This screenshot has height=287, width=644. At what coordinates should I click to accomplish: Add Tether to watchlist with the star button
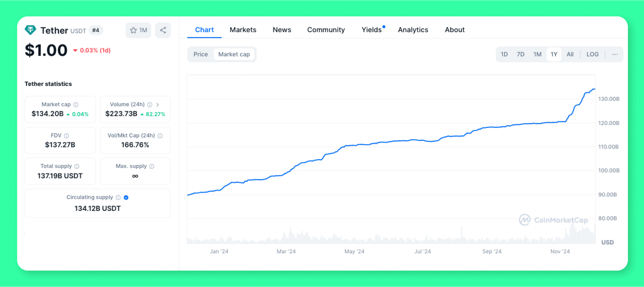coord(138,30)
